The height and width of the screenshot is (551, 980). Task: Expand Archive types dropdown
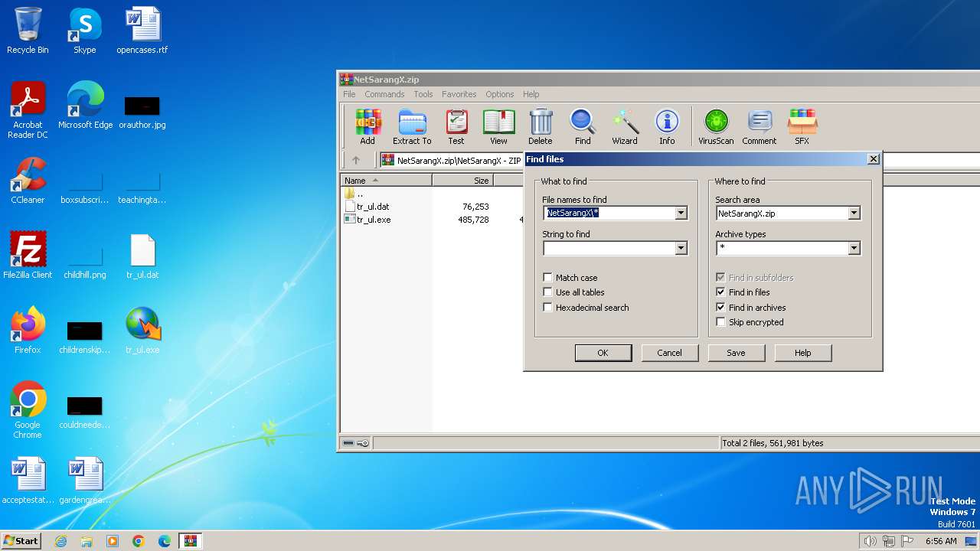854,248
